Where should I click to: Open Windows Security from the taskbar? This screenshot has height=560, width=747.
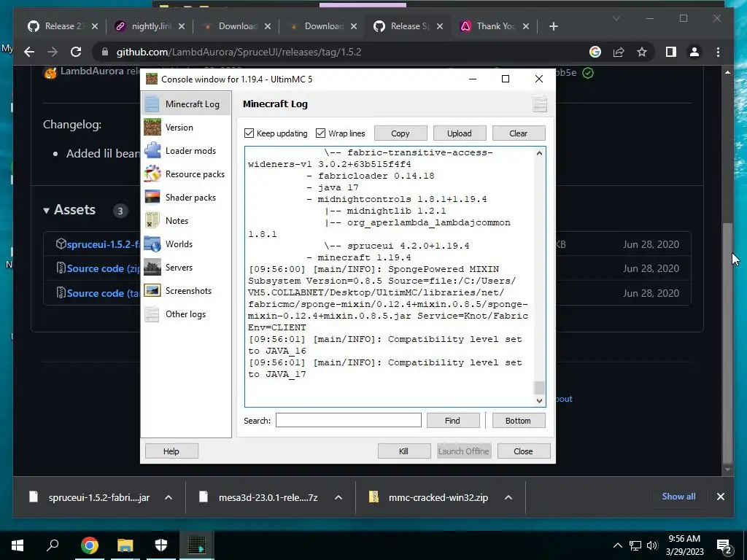pyautogui.click(x=161, y=545)
